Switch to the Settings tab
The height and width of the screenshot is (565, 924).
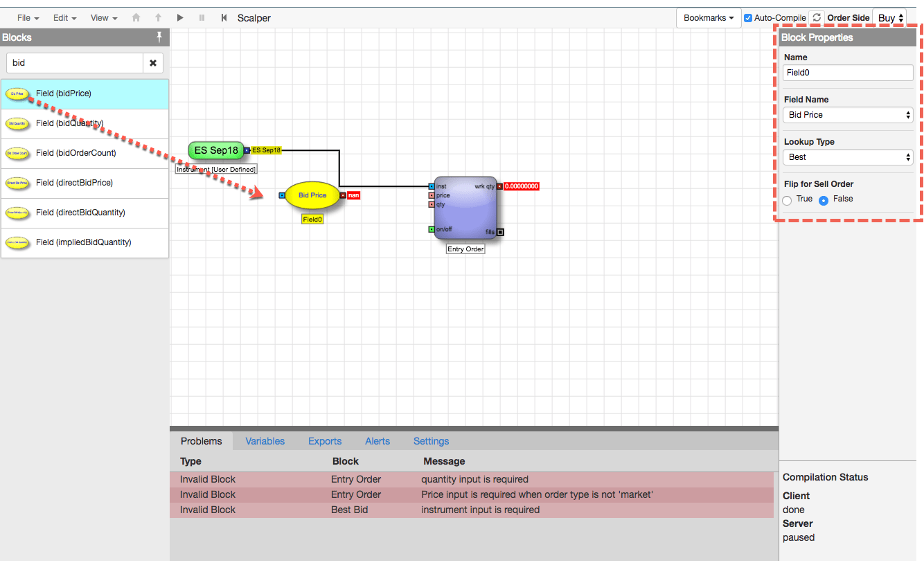coord(432,441)
